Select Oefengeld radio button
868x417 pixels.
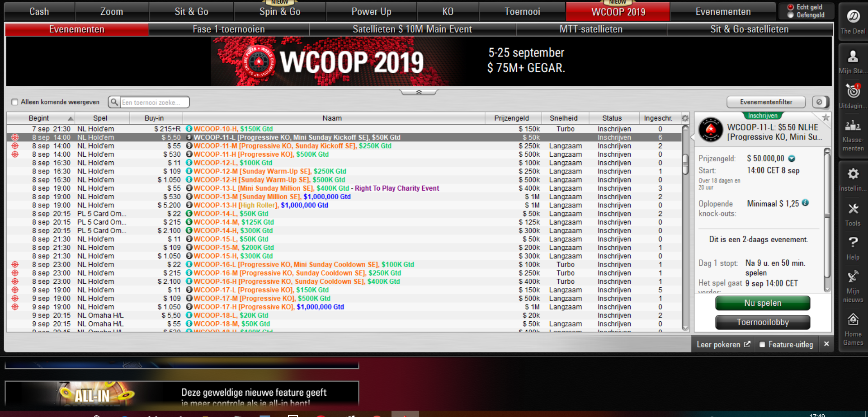tap(791, 15)
